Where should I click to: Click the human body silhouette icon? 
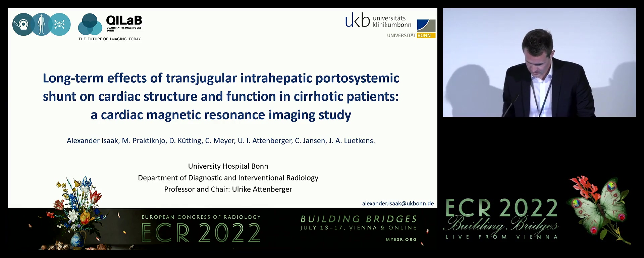coord(41,25)
